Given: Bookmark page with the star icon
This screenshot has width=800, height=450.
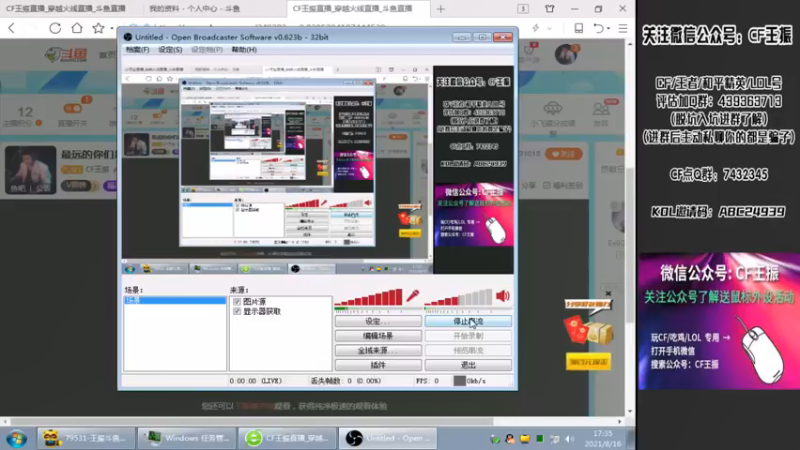Looking at the screenshot, I should [x=98, y=28].
